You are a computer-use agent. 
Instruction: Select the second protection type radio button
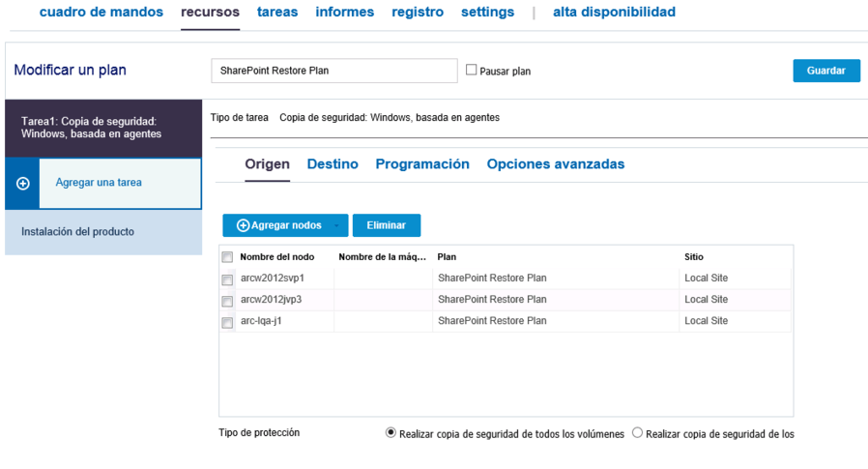click(x=637, y=433)
